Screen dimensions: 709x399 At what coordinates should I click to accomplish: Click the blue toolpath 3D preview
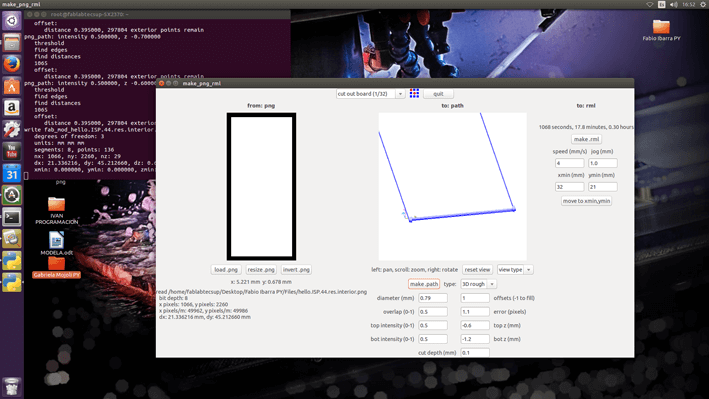click(x=453, y=186)
